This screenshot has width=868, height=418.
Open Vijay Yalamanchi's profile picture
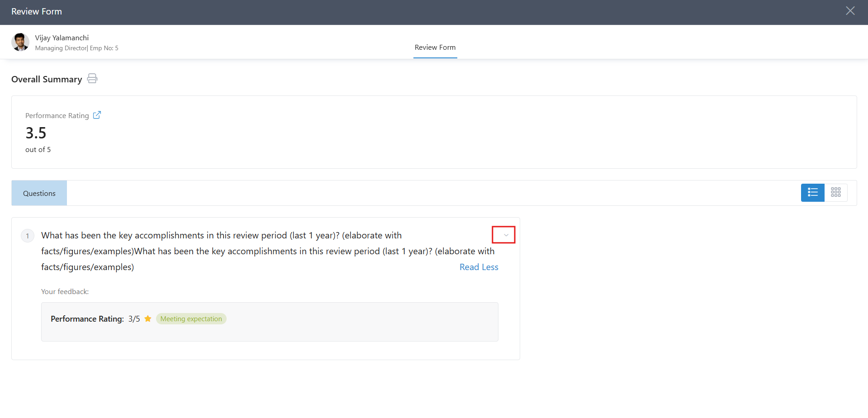tap(20, 42)
